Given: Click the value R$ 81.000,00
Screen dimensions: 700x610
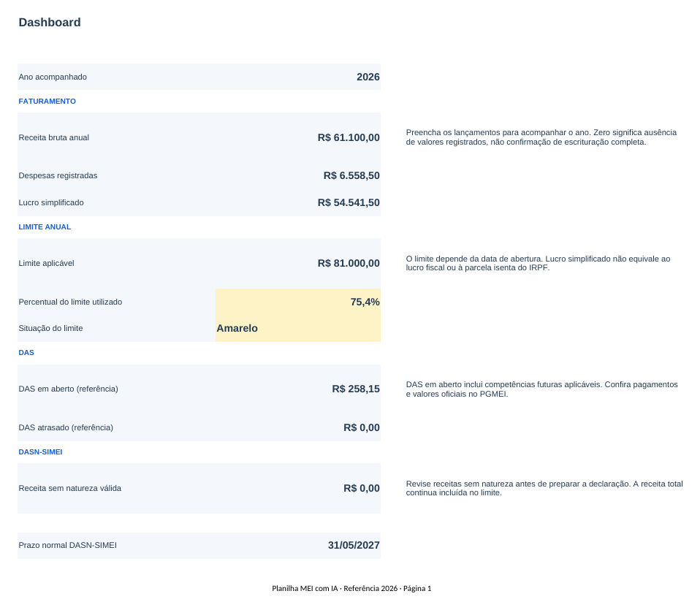Looking at the screenshot, I should click(x=349, y=263).
